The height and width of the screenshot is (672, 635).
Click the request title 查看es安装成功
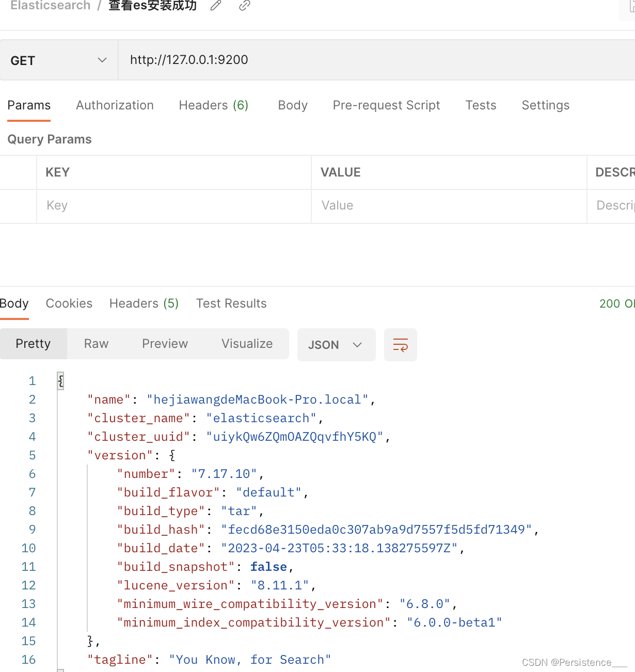[152, 6]
